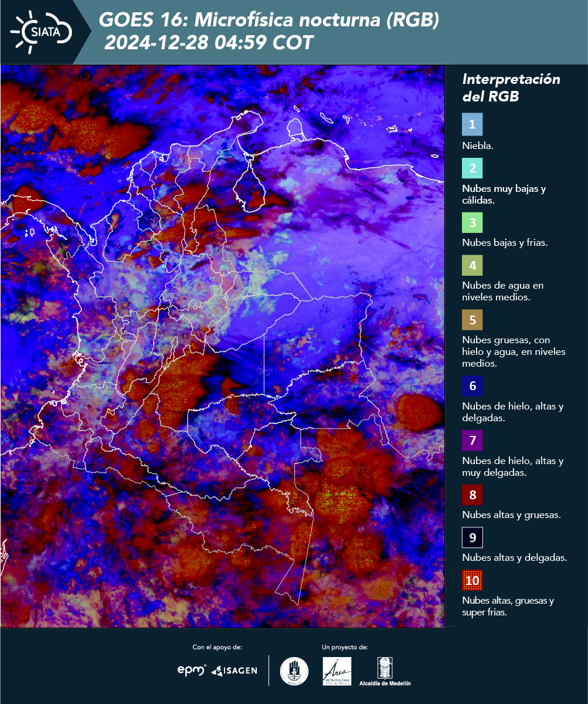Click the 'Interpretación del RGB' heading
This screenshot has height=704, width=588.
[x=511, y=88]
